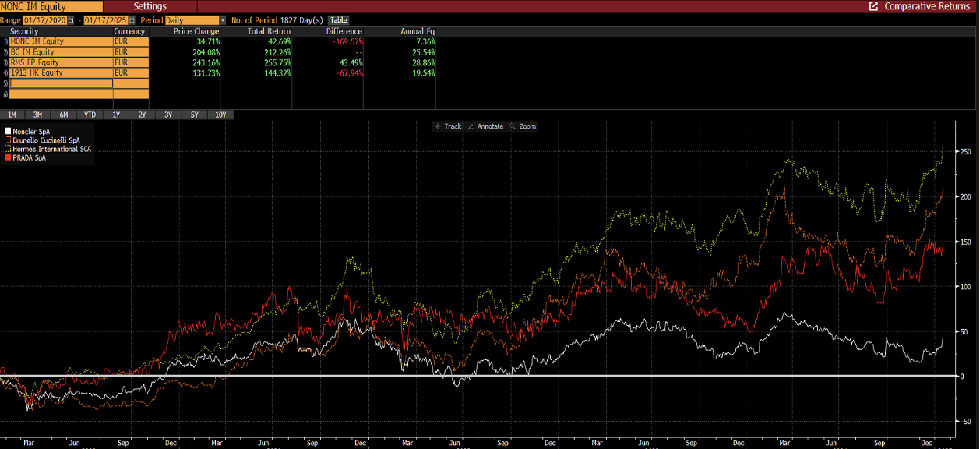Open the end date calendar picker icon
Viewport: 980px width, 449px height.
[133, 19]
